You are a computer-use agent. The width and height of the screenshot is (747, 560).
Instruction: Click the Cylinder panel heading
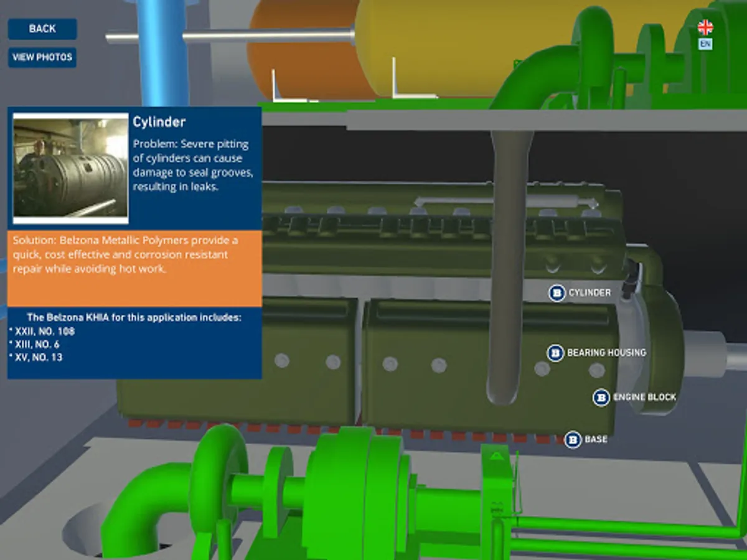pos(159,123)
